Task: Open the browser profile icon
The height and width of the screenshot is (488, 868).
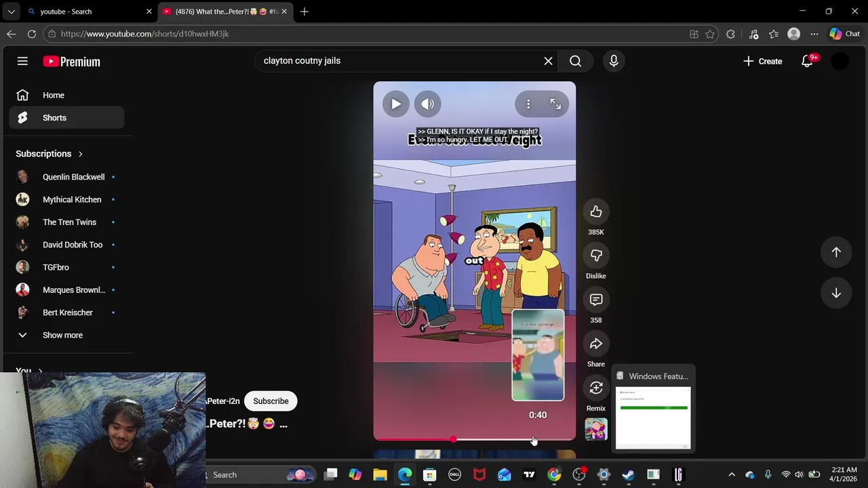Action: (794, 34)
